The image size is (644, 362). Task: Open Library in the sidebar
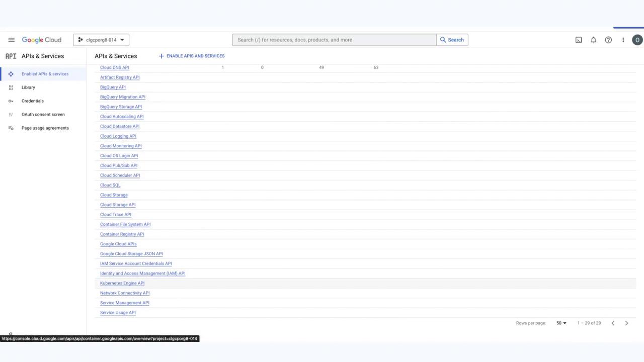coord(28,87)
